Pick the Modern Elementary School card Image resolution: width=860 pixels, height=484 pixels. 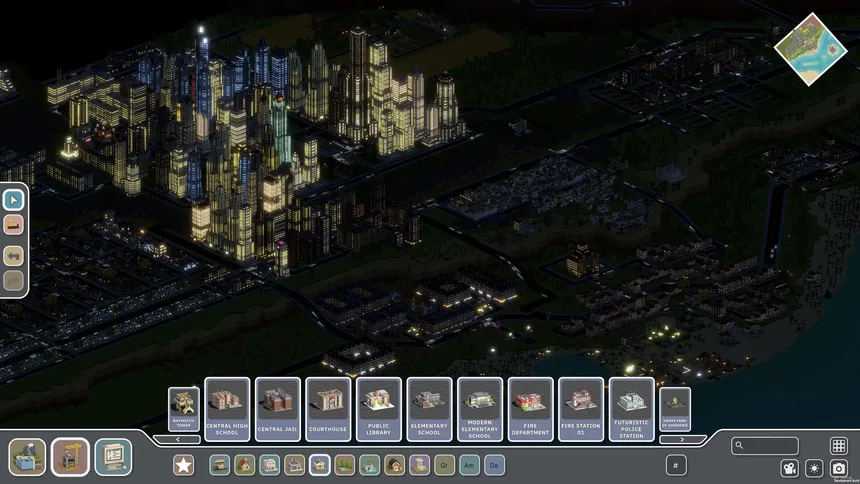[480, 409]
